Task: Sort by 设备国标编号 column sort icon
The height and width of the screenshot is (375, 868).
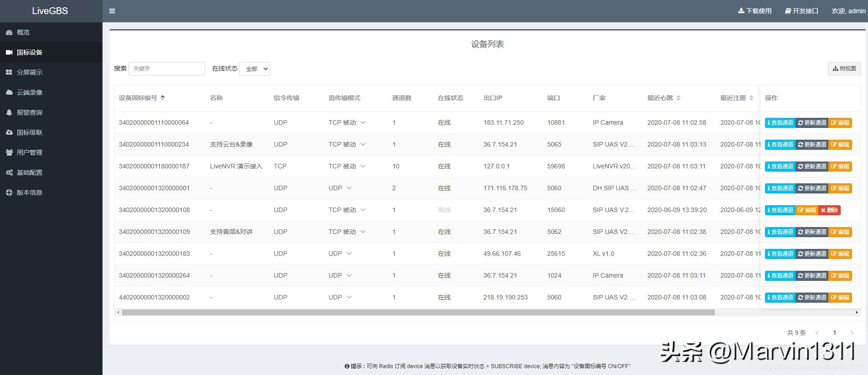Action: pos(163,98)
